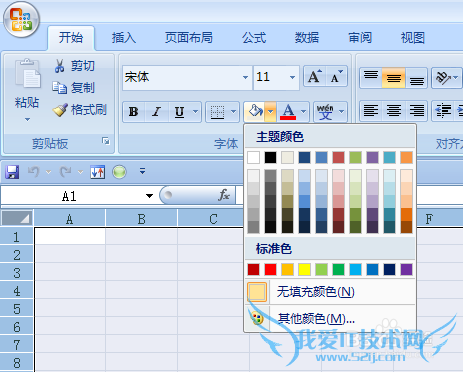Expand the borders dropdown arrow
The image size is (463, 372).
click(233, 112)
